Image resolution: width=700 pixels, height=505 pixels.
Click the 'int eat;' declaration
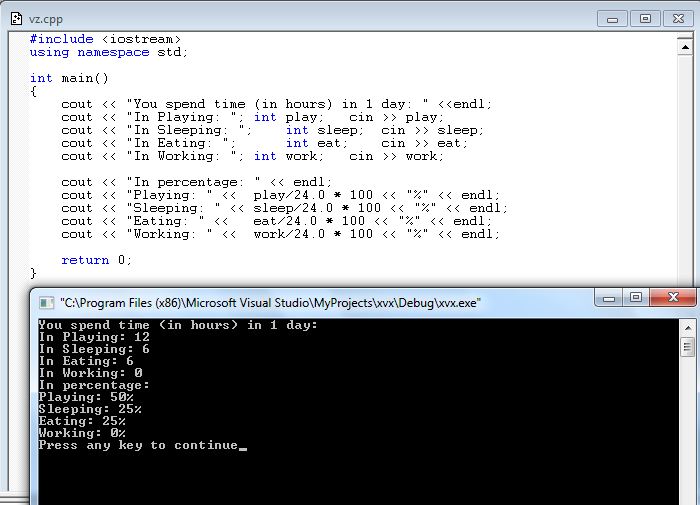click(x=317, y=143)
